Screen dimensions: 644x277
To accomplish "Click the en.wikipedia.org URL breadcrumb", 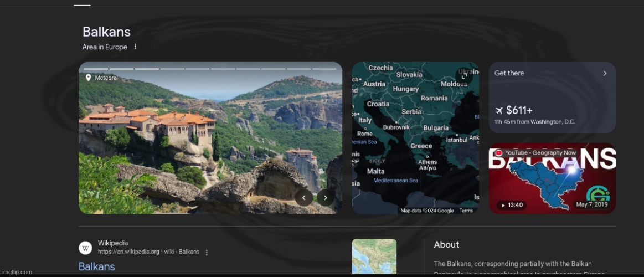I will click(148, 252).
